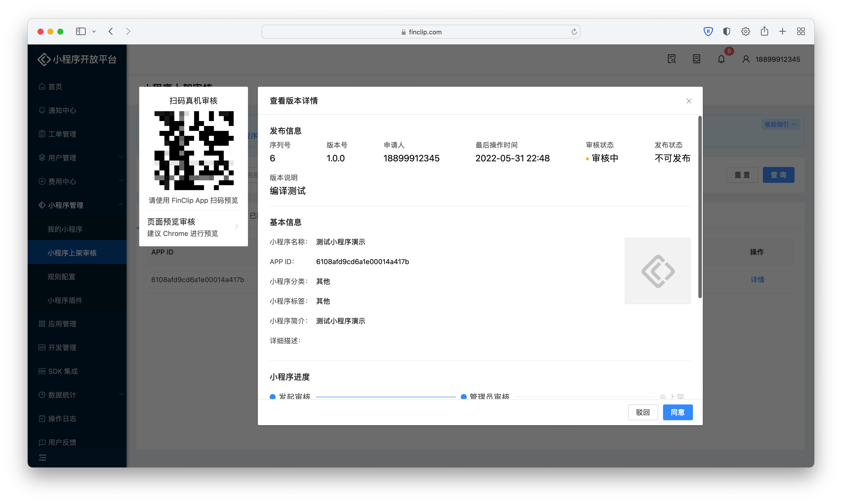Go back with Safari back arrow

click(x=111, y=32)
